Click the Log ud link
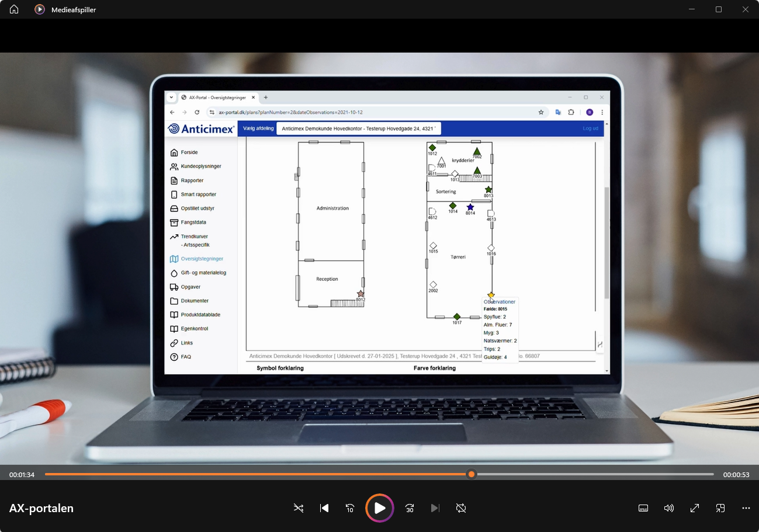The height and width of the screenshot is (532, 759). tap(590, 128)
